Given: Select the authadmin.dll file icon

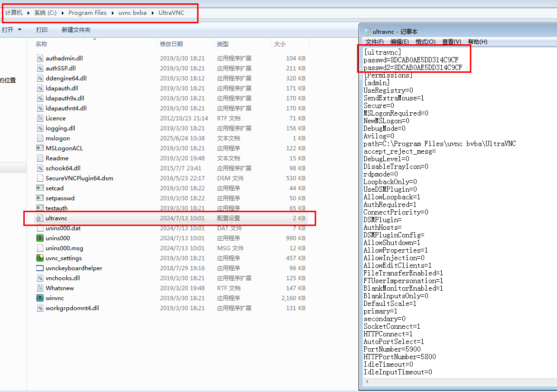Looking at the screenshot, I should pos(40,58).
